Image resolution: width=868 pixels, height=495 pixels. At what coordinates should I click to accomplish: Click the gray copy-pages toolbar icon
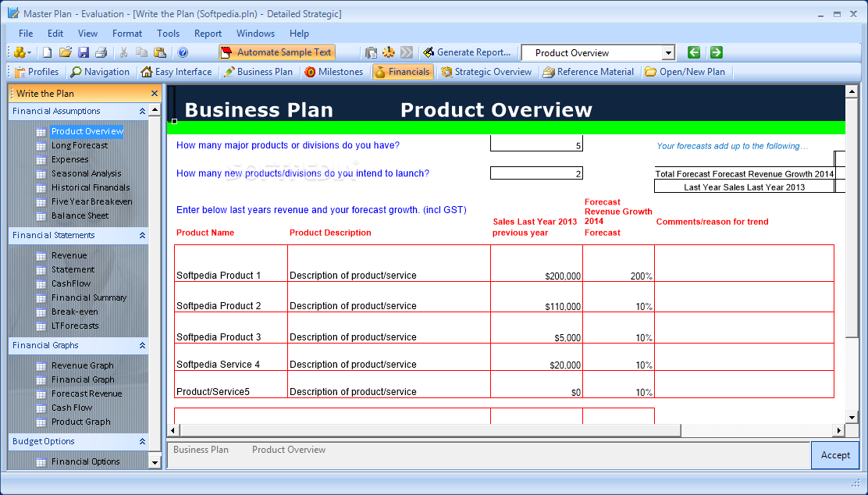coord(371,52)
